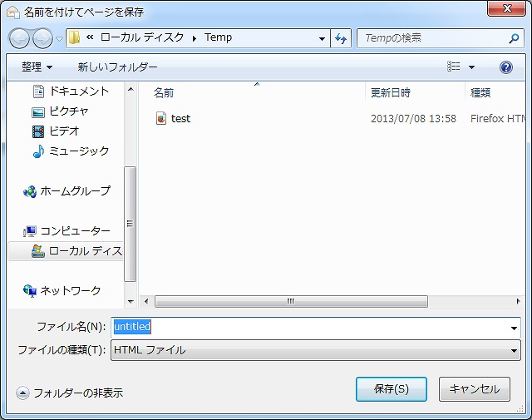Select ローカル ディスク drive in navigation pane
Viewport: 532px width, 420px height.
click(66, 251)
